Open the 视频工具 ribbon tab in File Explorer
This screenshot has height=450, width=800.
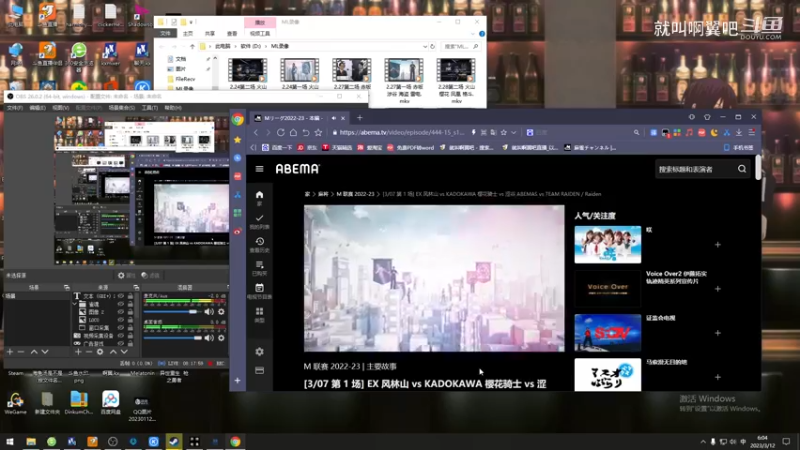(260, 34)
